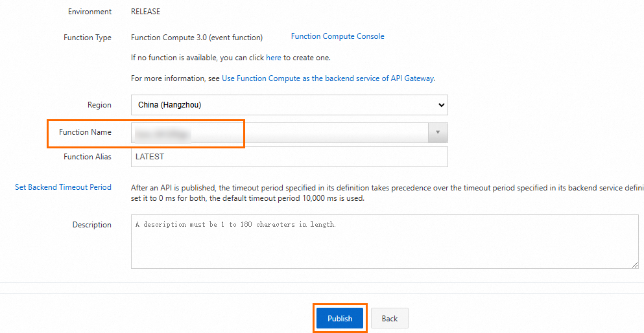This screenshot has width=644, height=333.
Task: Click the Description box resize handle
Action: pyautogui.click(x=635, y=264)
